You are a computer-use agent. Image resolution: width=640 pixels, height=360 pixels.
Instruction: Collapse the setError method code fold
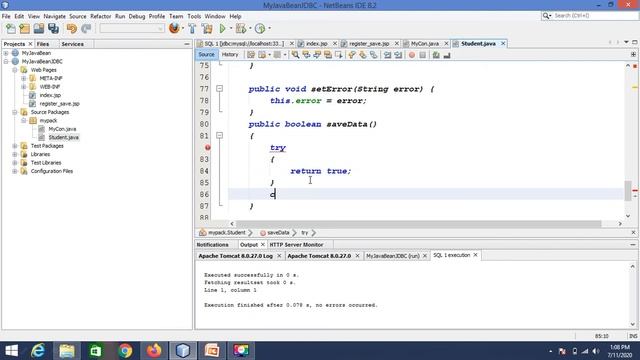pyautogui.click(x=220, y=89)
